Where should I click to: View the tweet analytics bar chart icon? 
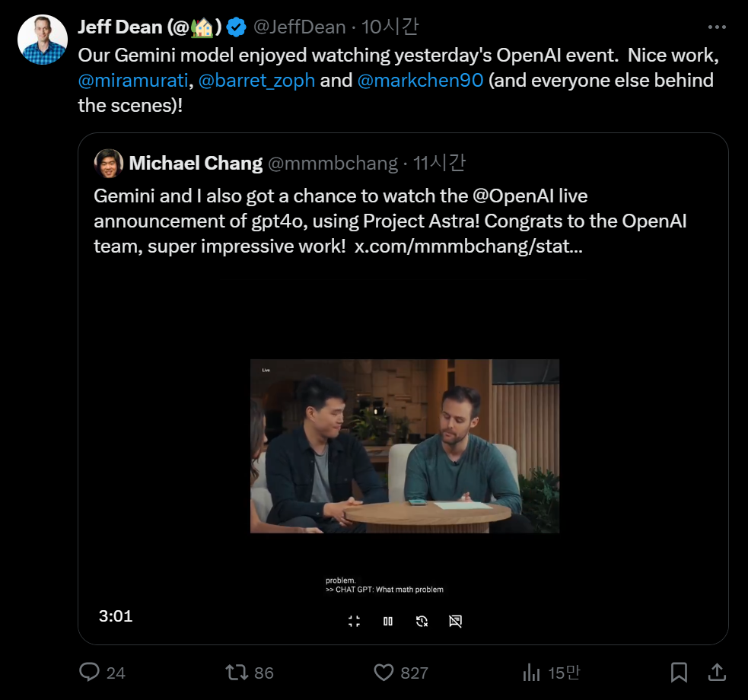[531, 672]
